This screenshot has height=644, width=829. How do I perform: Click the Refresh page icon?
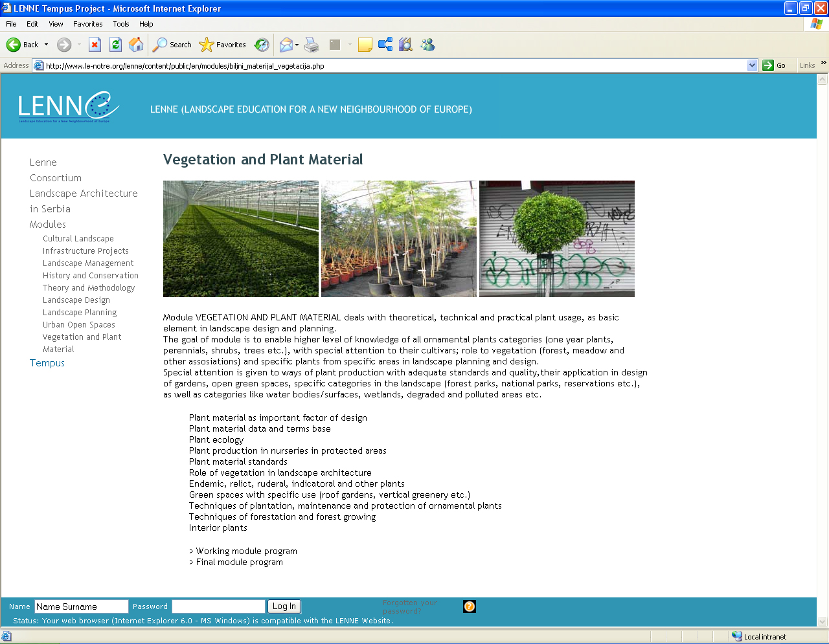115,45
